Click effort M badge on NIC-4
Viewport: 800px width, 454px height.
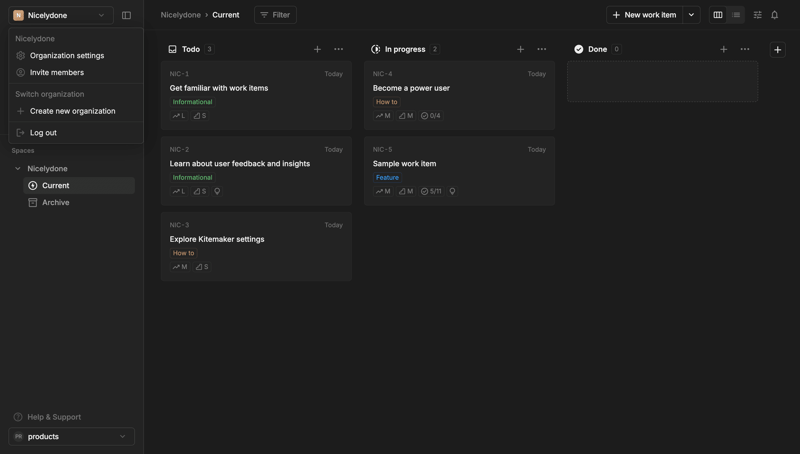pos(406,116)
